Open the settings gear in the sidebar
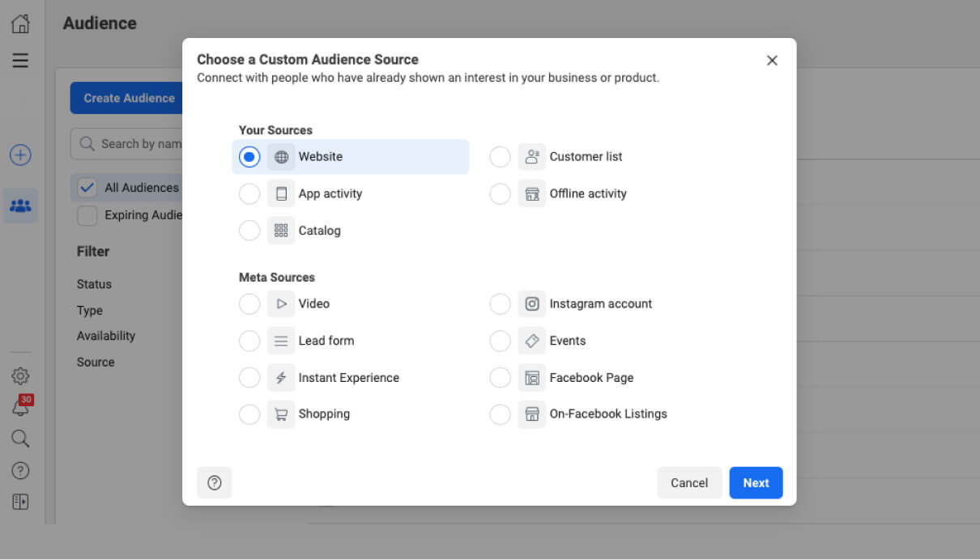Image resolution: width=980 pixels, height=560 pixels. pos(20,376)
